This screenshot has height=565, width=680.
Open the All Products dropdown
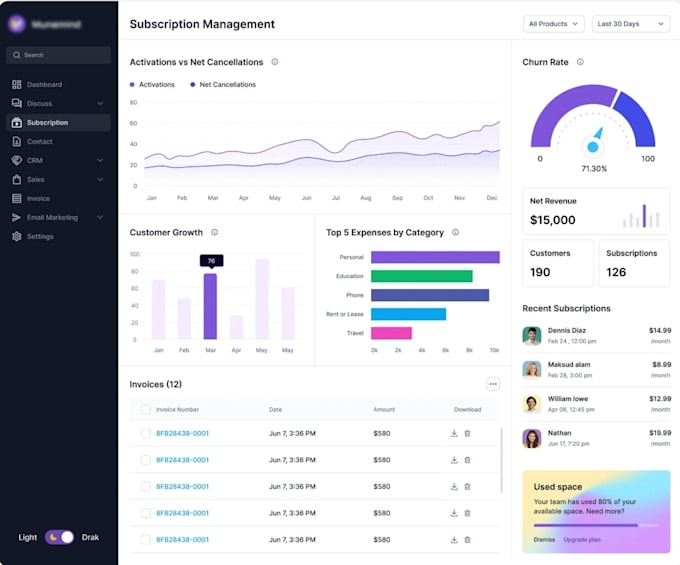[553, 24]
